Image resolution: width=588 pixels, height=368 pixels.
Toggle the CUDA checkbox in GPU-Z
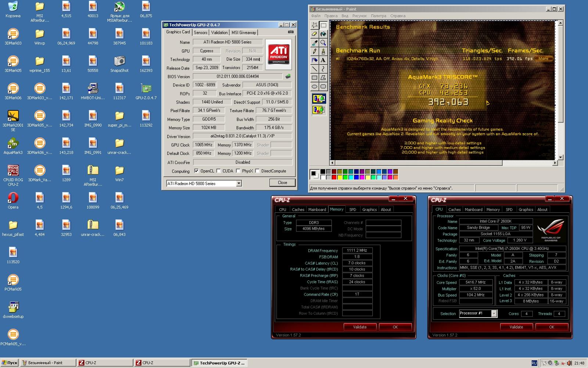coord(219,171)
